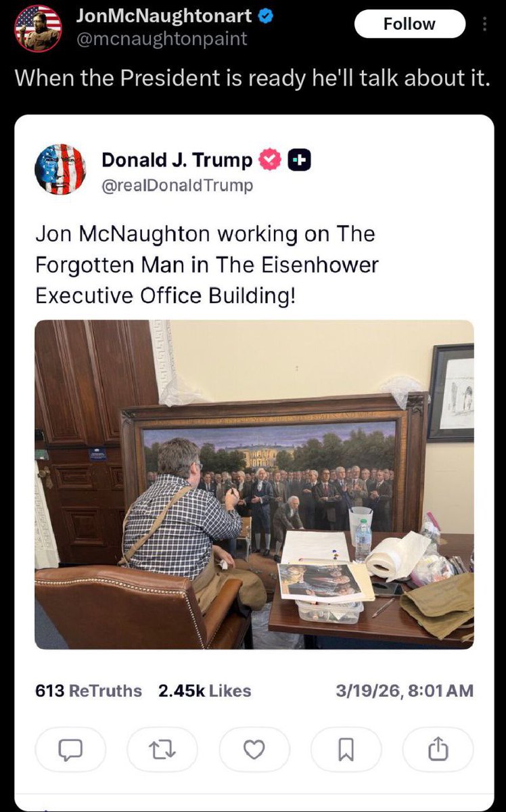Click the 3/19/26, 8:01 AM timestamp
The width and height of the screenshot is (506, 812).
tap(404, 691)
